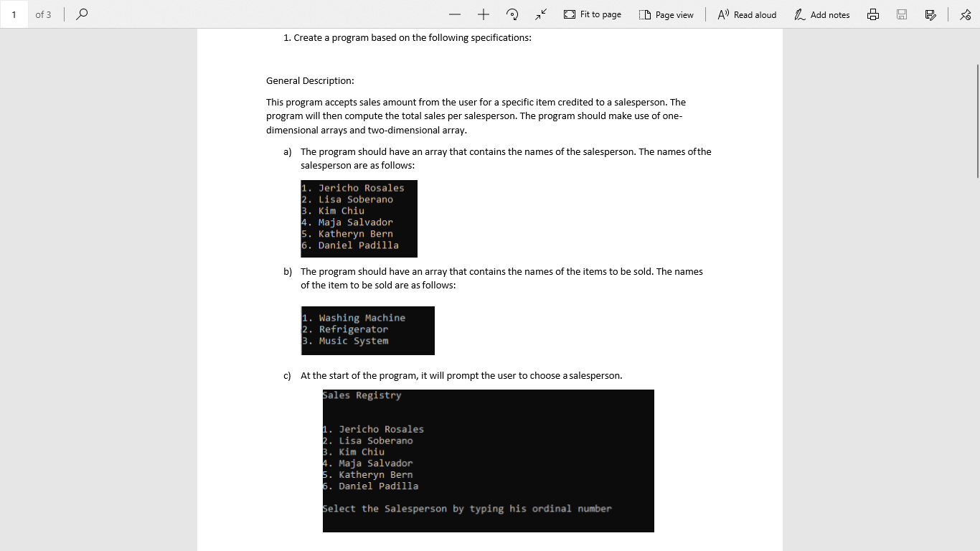Select the Sales Registry console screenshot

coord(488,461)
